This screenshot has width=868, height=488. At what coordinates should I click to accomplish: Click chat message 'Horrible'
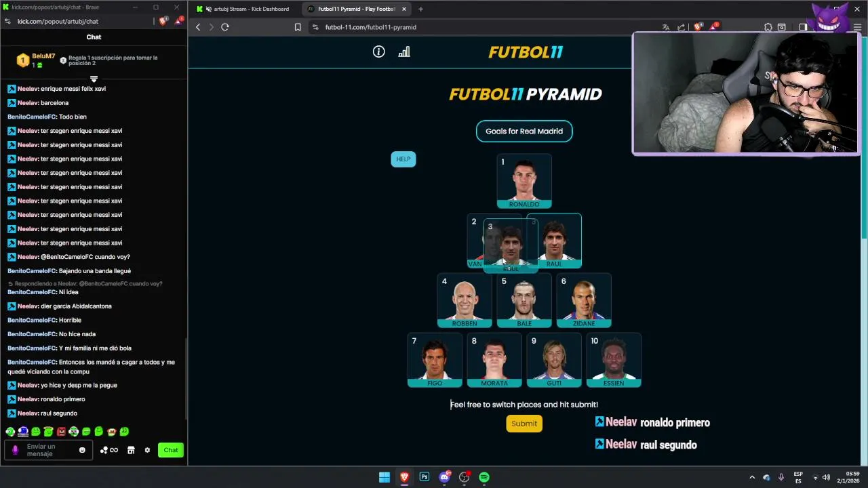44,320
